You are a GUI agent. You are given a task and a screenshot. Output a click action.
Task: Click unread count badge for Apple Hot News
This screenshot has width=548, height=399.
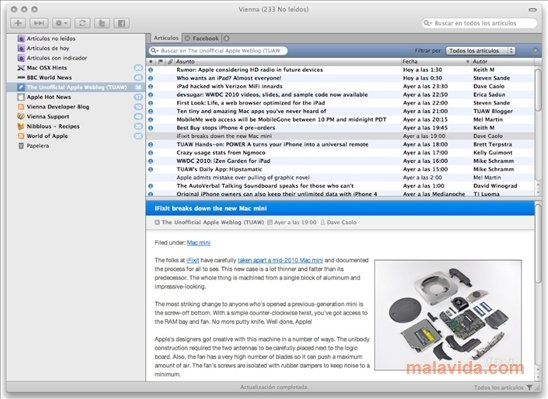[x=138, y=97]
